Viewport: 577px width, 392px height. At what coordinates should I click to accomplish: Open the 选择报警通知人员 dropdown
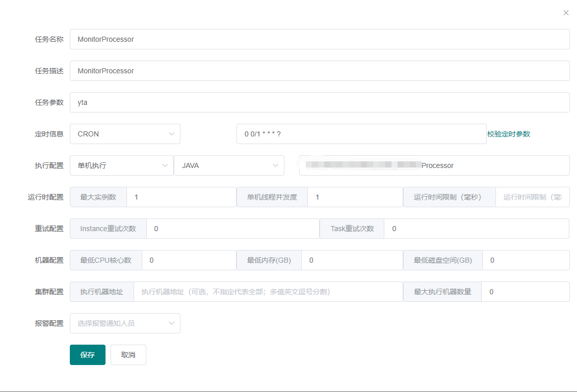coord(125,324)
